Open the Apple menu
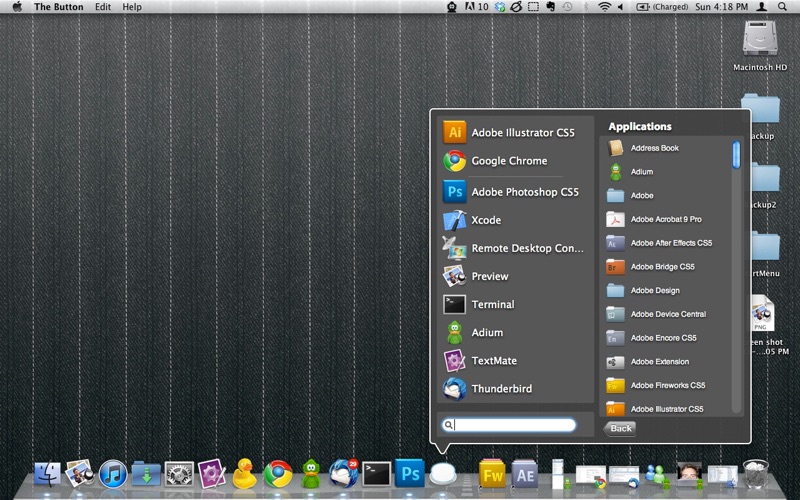 point(17,7)
